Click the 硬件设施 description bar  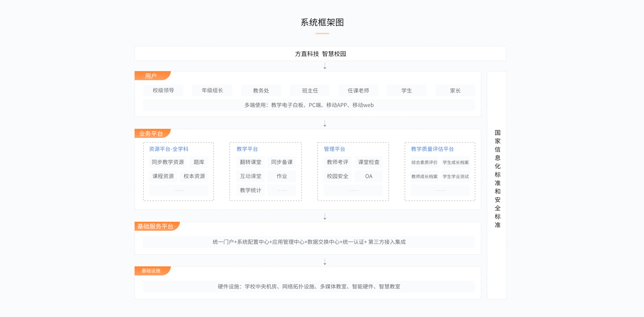click(x=309, y=286)
